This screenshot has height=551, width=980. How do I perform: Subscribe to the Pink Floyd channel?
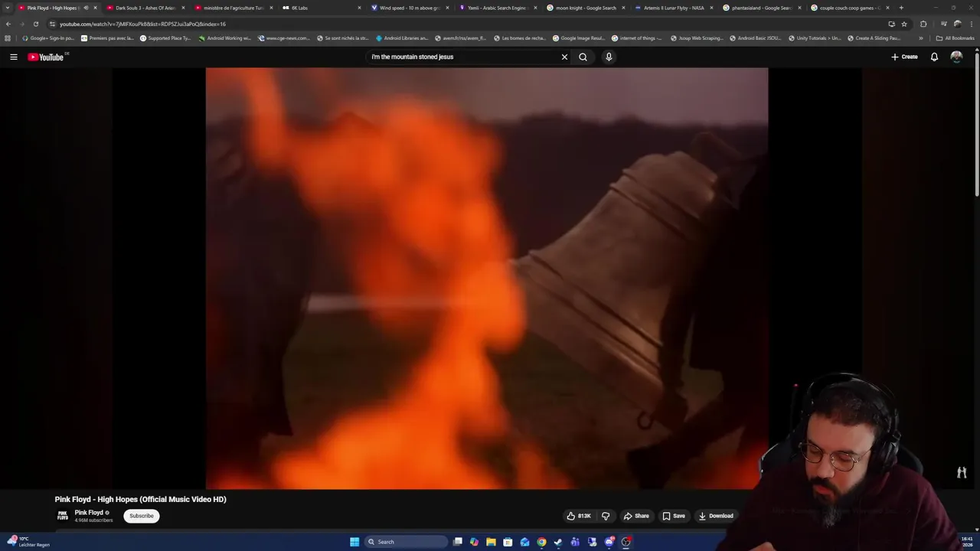(x=142, y=516)
